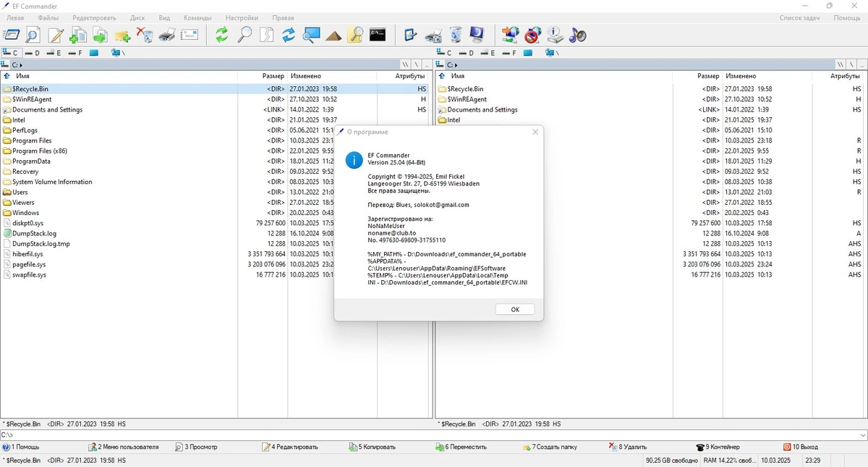
Task: Click the Run program toolbar icon
Action: click(11, 34)
